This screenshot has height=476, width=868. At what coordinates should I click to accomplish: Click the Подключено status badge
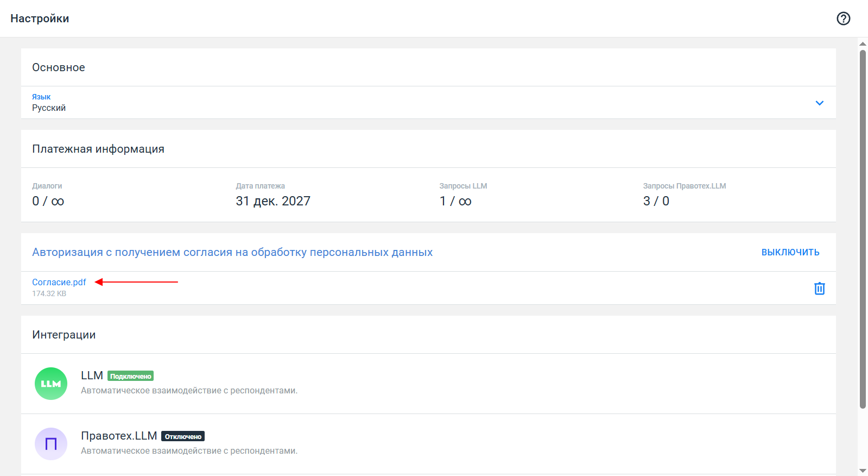(x=130, y=376)
